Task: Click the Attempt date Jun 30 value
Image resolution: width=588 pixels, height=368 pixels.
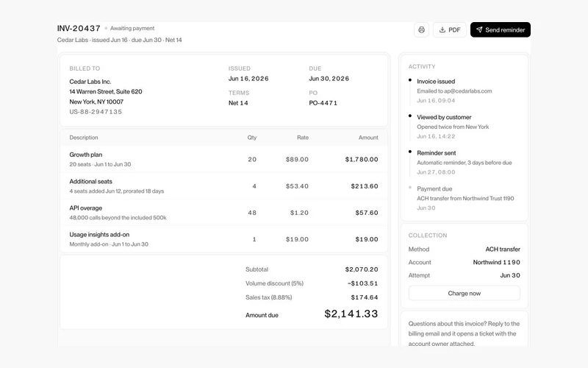Action: coord(510,275)
